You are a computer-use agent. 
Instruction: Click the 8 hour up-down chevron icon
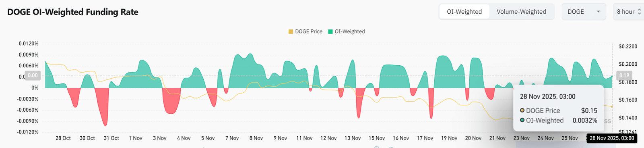639,12
